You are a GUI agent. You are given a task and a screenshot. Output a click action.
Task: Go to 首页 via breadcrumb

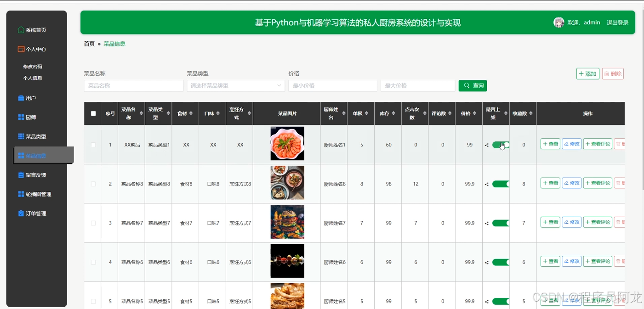pos(89,44)
